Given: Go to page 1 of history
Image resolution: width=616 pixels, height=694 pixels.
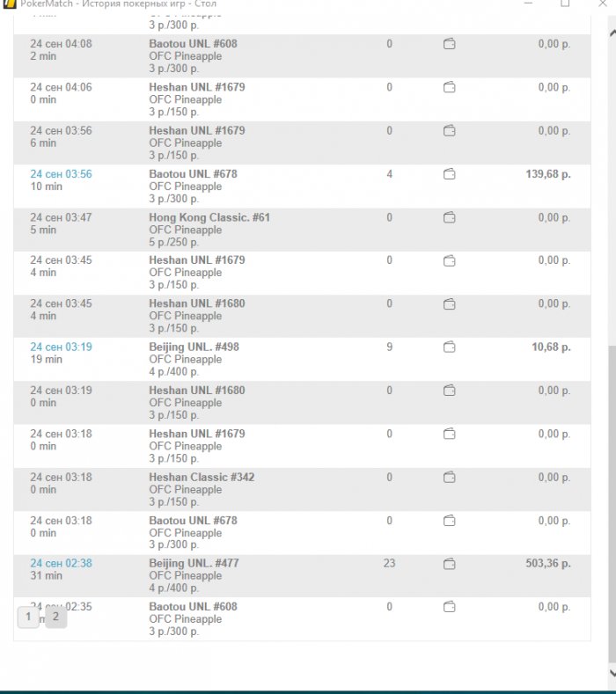Looking at the screenshot, I should point(28,617).
